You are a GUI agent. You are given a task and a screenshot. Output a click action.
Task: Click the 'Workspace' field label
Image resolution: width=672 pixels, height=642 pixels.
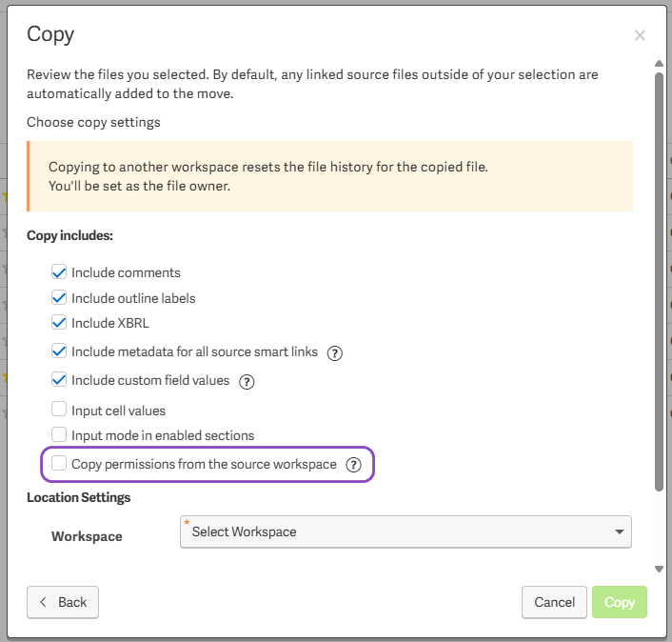[x=87, y=536]
